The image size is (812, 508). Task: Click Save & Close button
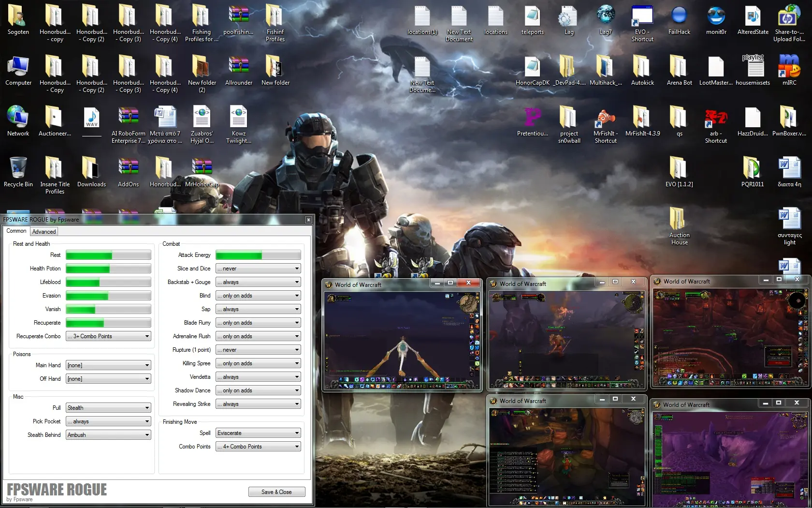[276, 492]
